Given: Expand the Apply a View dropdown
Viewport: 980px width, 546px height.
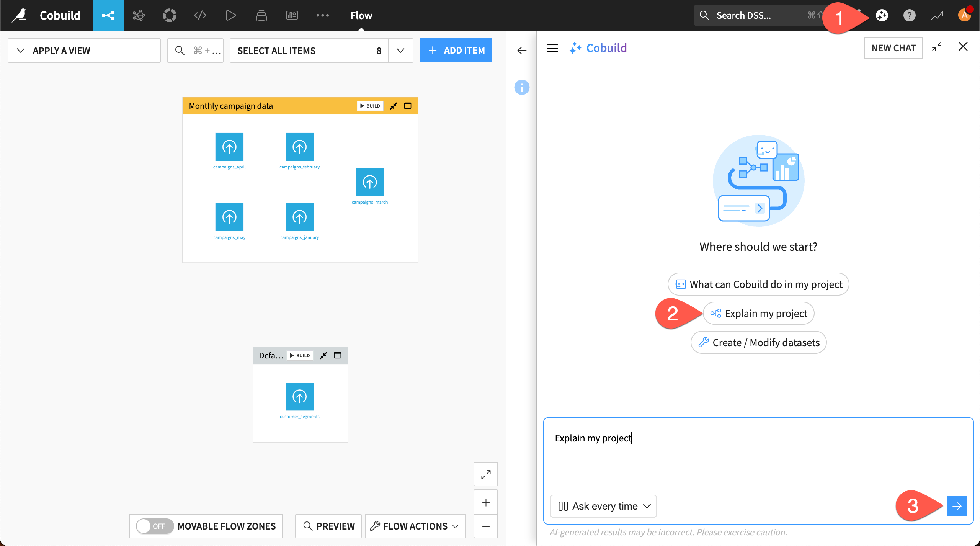Looking at the screenshot, I should tap(84, 51).
